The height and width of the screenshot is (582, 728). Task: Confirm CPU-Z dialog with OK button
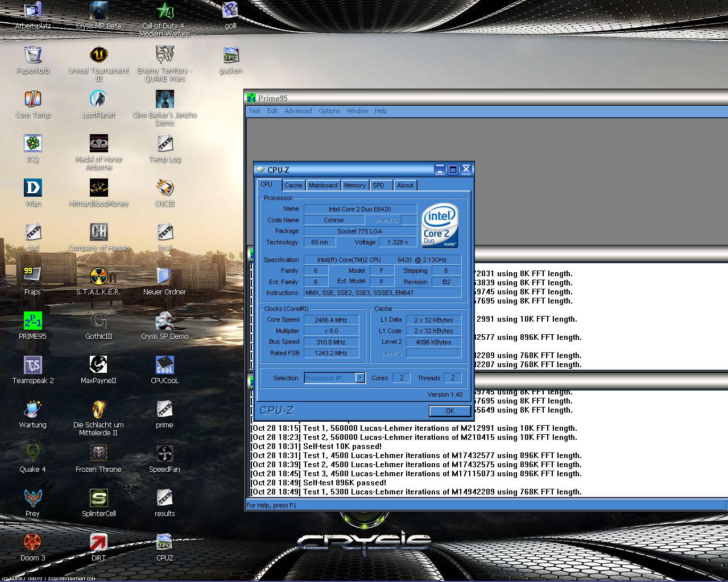pos(450,410)
